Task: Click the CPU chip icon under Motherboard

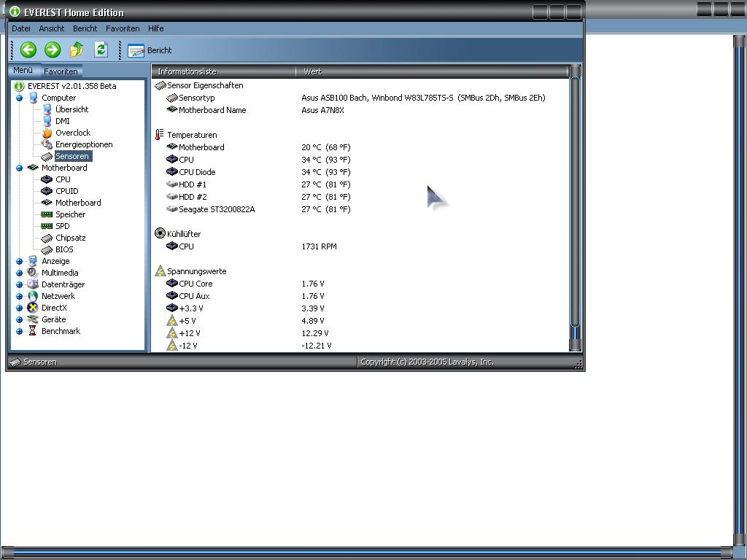Action: coord(47,179)
